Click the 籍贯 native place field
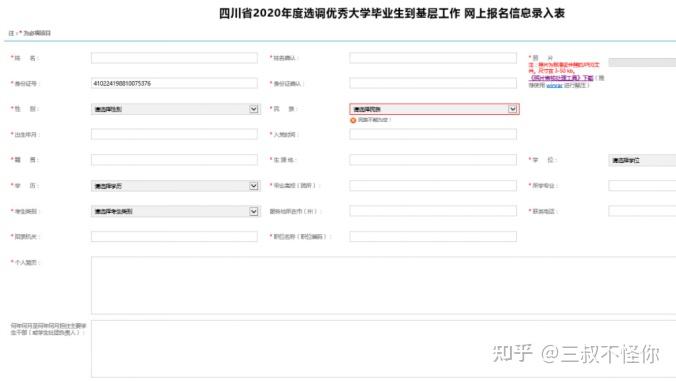676x381 pixels. (174, 160)
